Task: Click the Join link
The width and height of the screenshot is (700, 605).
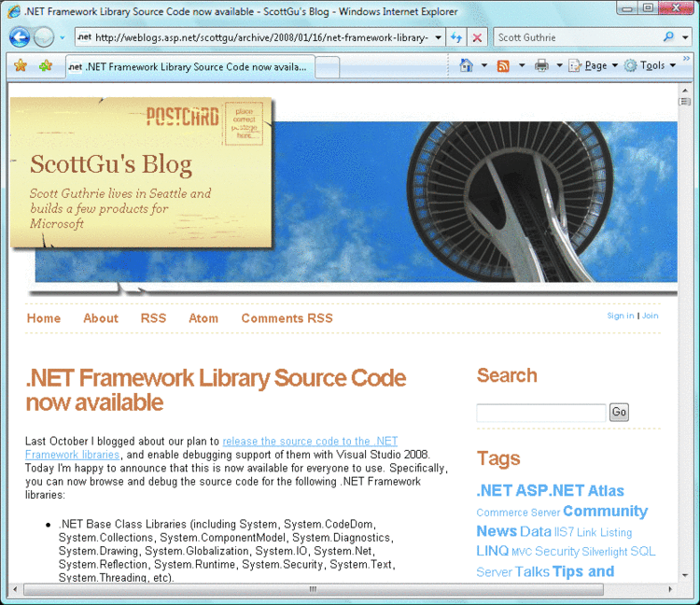Action: point(650,316)
